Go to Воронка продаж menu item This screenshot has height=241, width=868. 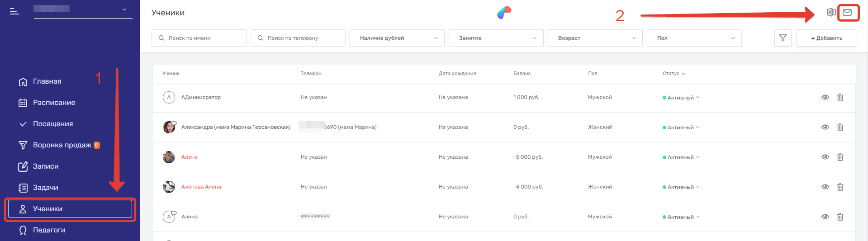point(62,145)
